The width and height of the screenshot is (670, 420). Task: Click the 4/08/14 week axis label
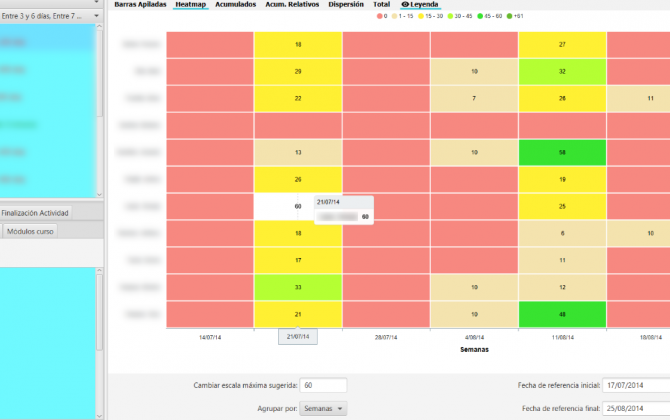pyautogui.click(x=474, y=337)
